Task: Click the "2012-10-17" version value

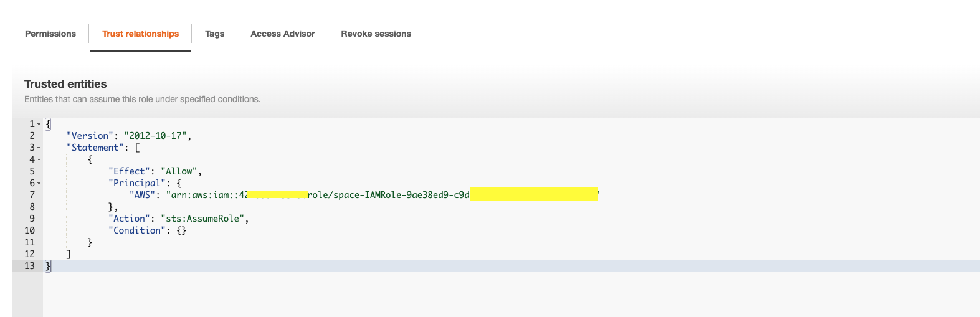Action: [x=155, y=136]
